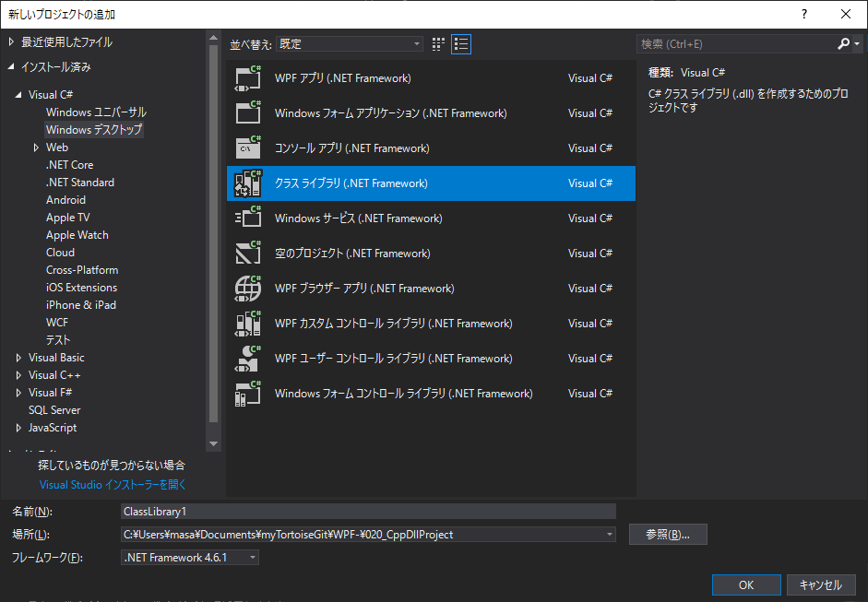
Task: Click the 検索 (Ctrl+E) search box
Action: coord(736,43)
